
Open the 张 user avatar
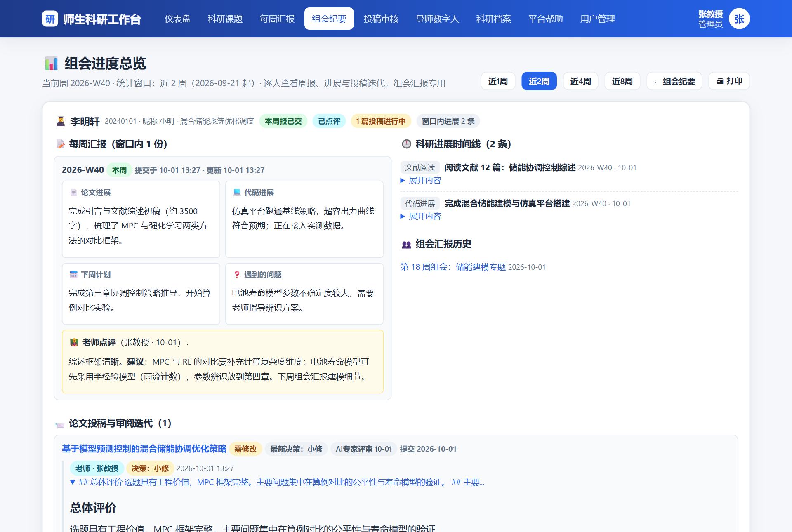pyautogui.click(x=739, y=19)
